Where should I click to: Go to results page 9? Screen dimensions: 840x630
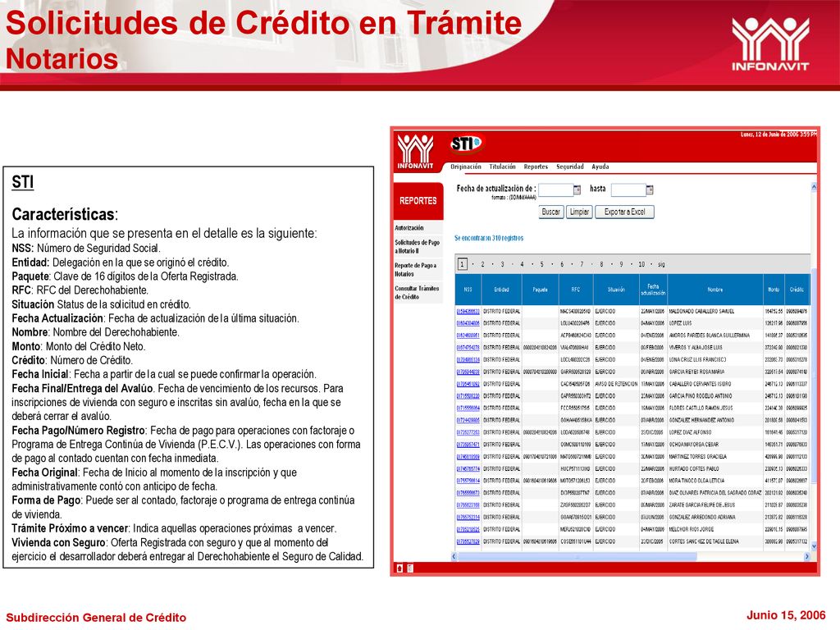click(621, 264)
